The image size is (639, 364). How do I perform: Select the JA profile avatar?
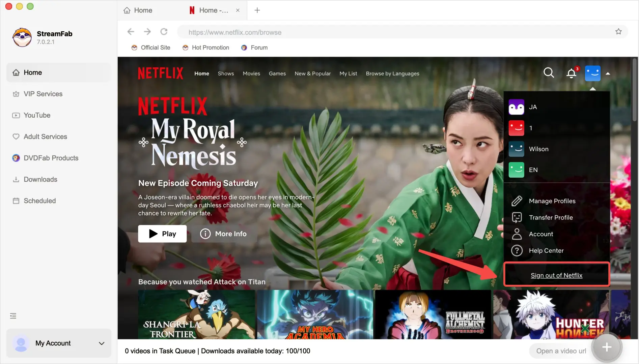pyautogui.click(x=517, y=107)
